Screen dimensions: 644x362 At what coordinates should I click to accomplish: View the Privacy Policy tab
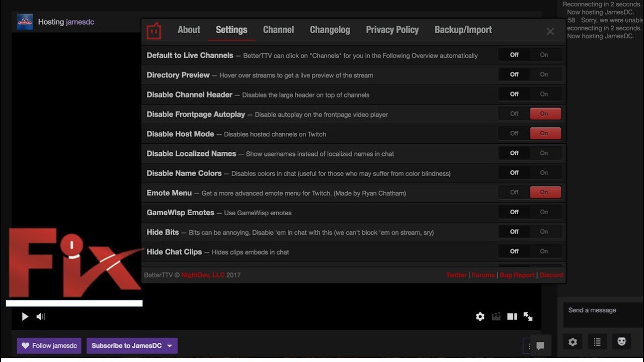click(392, 30)
